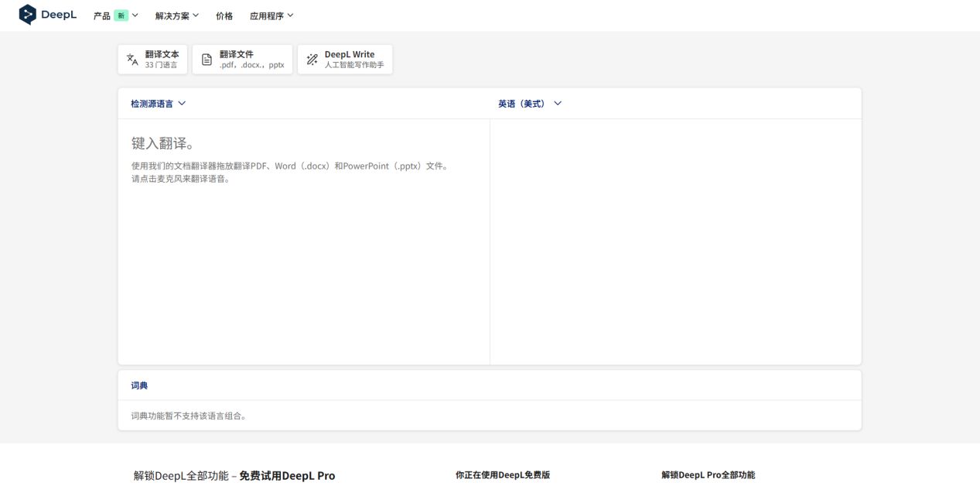
Task: Click the 词典 heading
Action: 139,385
